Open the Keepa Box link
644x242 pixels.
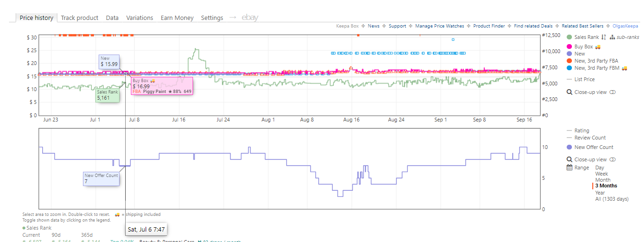click(347, 26)
